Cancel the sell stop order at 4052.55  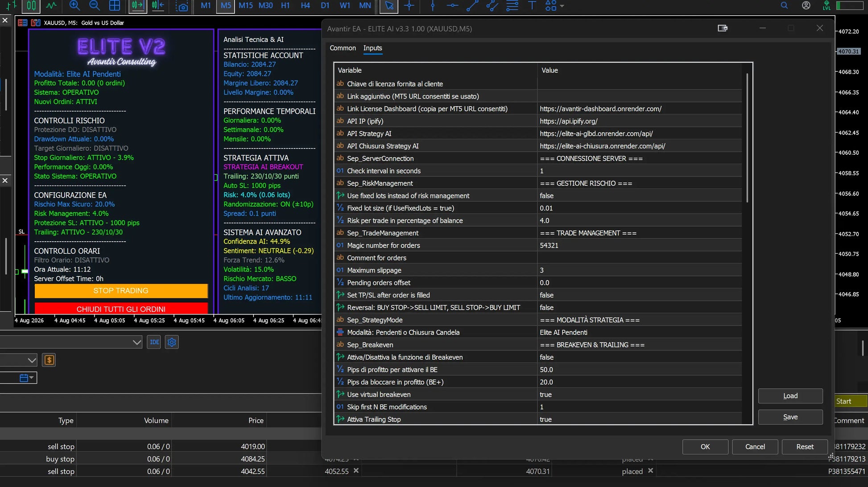point(356,470)
